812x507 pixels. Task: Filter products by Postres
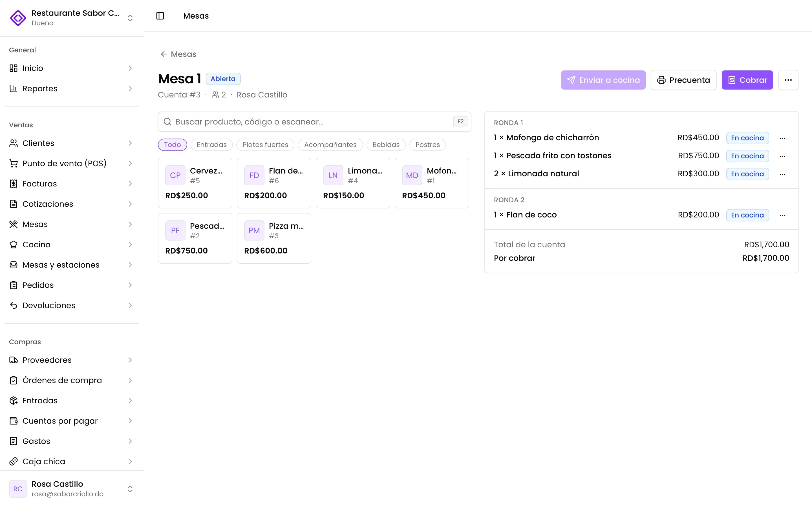[427, 144]
